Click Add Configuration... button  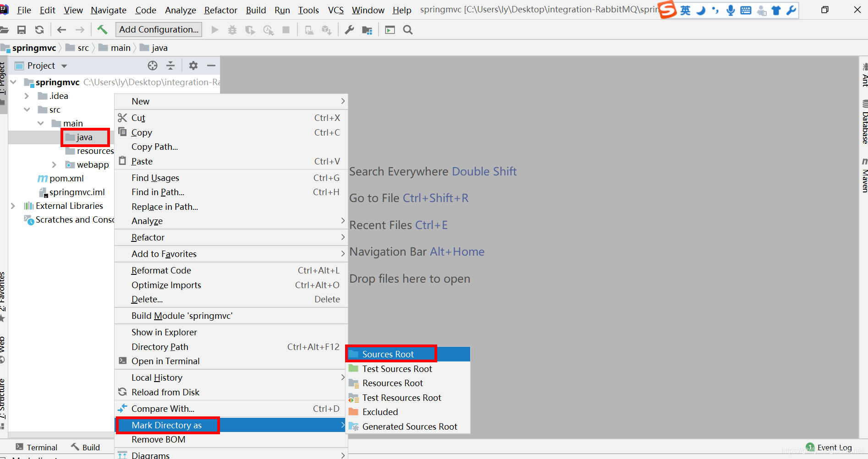coord(159,29)
